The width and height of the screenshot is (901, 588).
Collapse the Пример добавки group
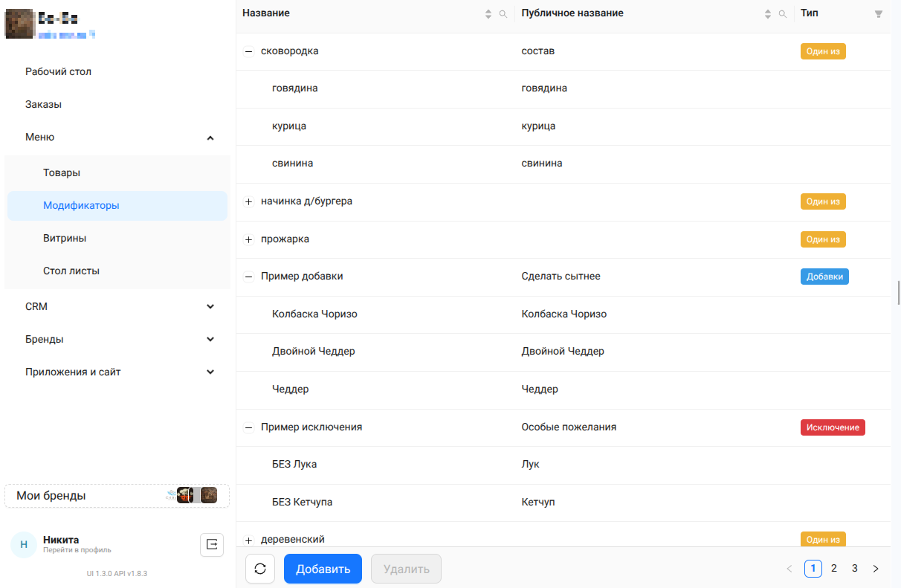pyautogui.click(x=249, y=277)
